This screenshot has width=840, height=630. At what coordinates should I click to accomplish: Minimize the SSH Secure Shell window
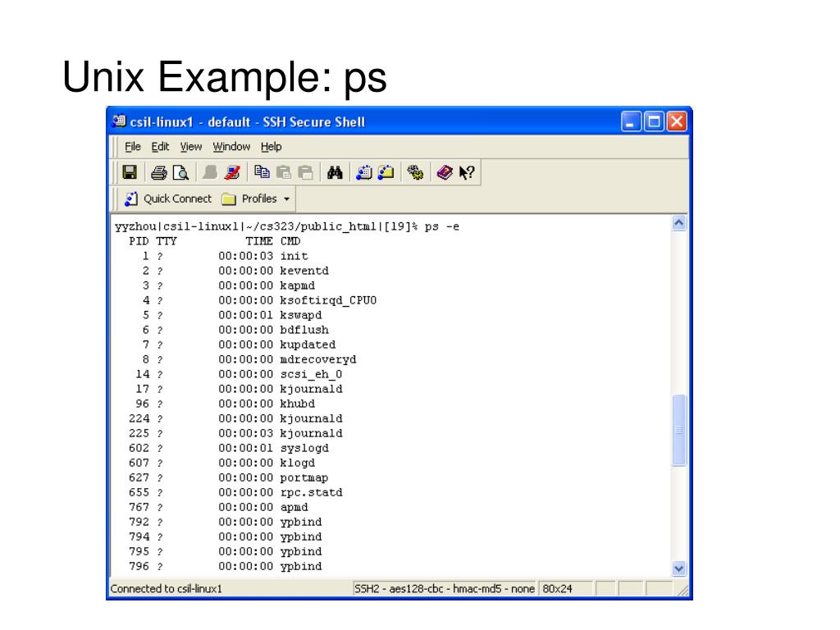point(631,121)
